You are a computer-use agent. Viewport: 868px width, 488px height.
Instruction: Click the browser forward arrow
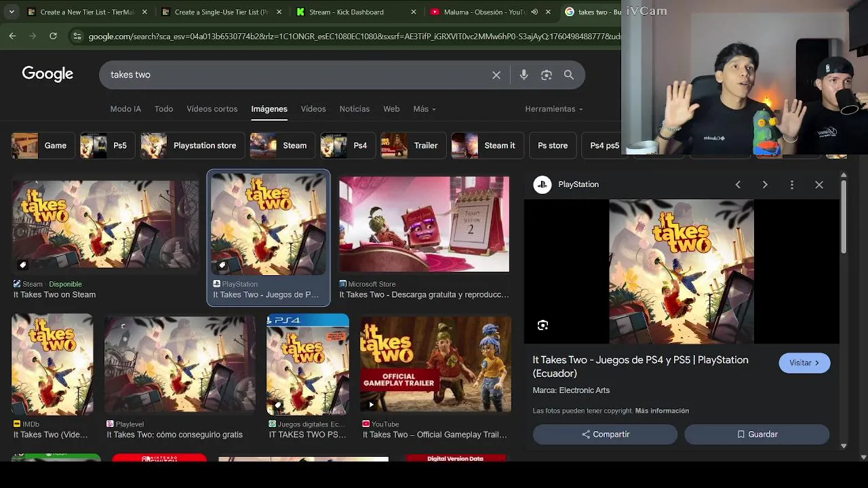tap(33, 36)
